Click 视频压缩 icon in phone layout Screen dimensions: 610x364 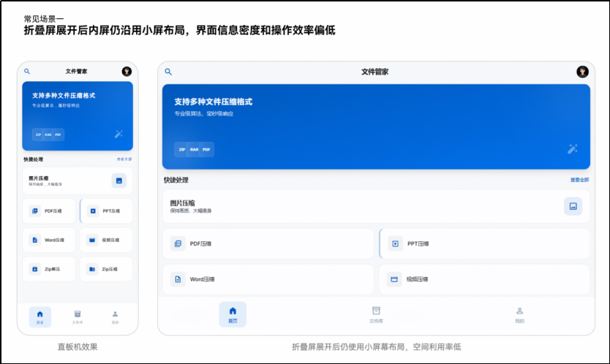click(x=92, y=240)
